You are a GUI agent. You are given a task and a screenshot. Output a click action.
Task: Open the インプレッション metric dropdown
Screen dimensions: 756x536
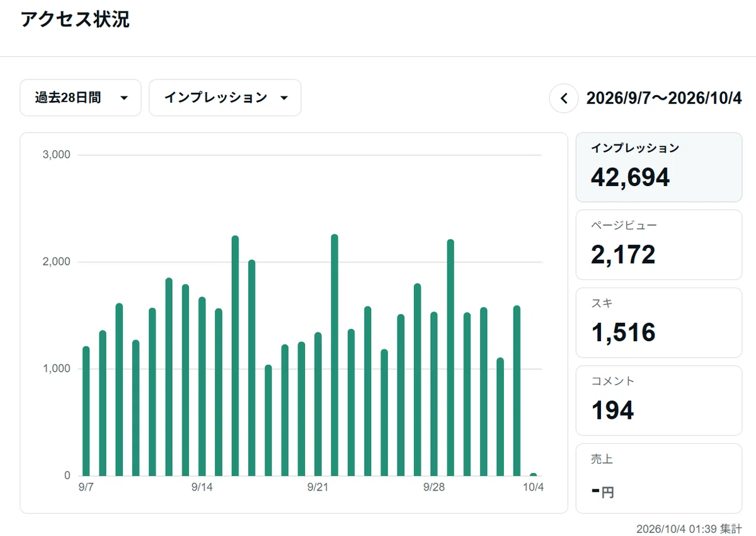pyautogui.click(x=225, y=98)
